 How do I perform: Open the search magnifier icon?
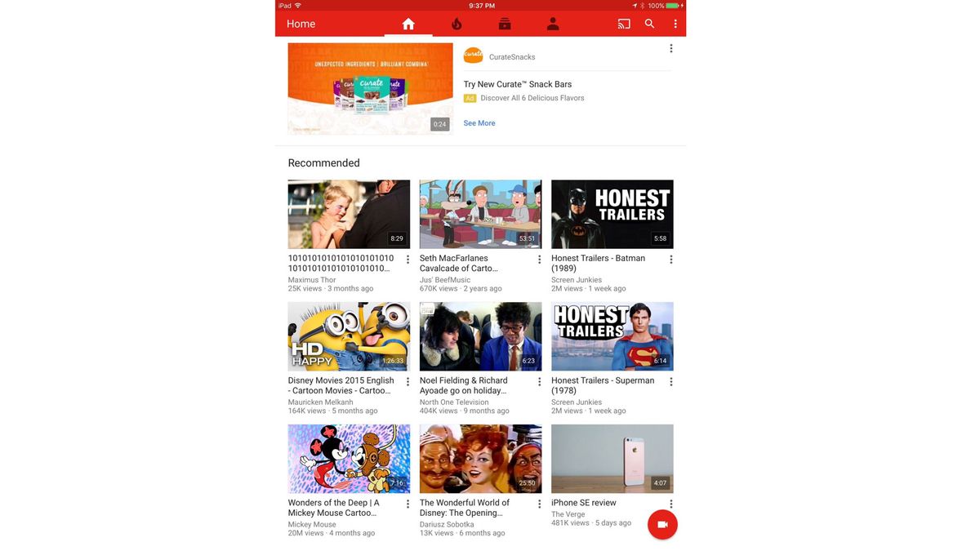click(648, 23)
